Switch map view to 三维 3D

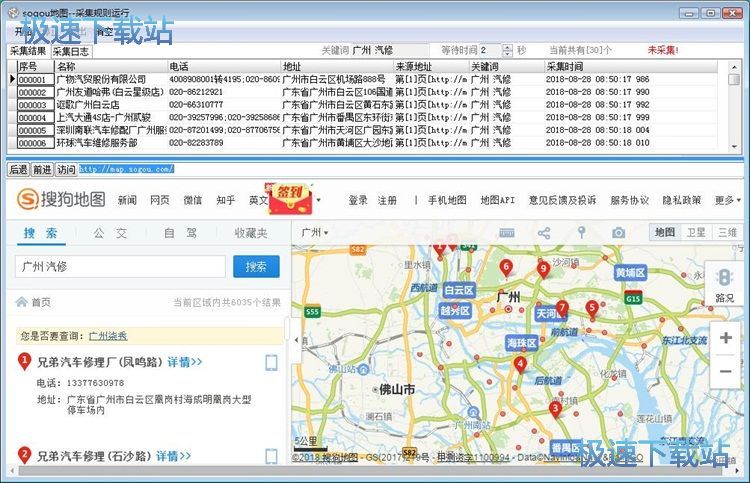[x=726, y=233]
